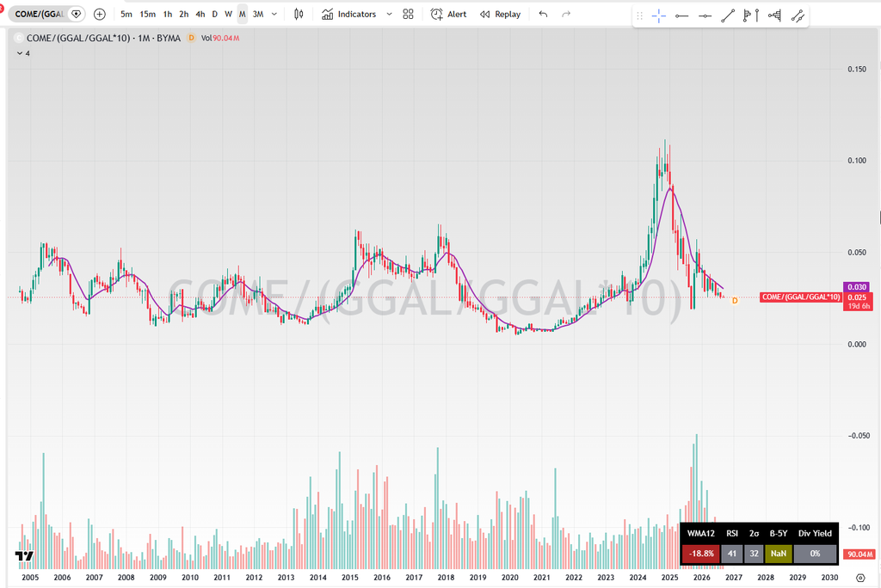Open indicator templates grid icon
The width and height of the screenshot is (881, 588).
point(409,14)
